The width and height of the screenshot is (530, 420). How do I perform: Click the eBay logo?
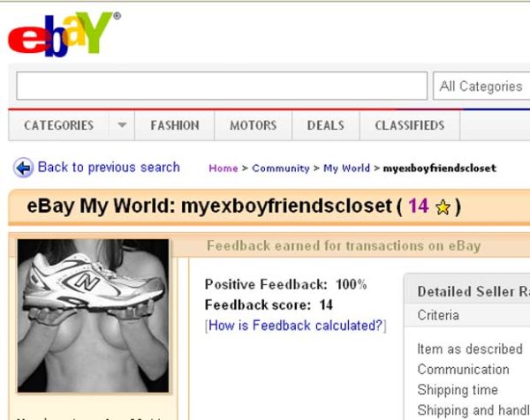coord(64,34)
